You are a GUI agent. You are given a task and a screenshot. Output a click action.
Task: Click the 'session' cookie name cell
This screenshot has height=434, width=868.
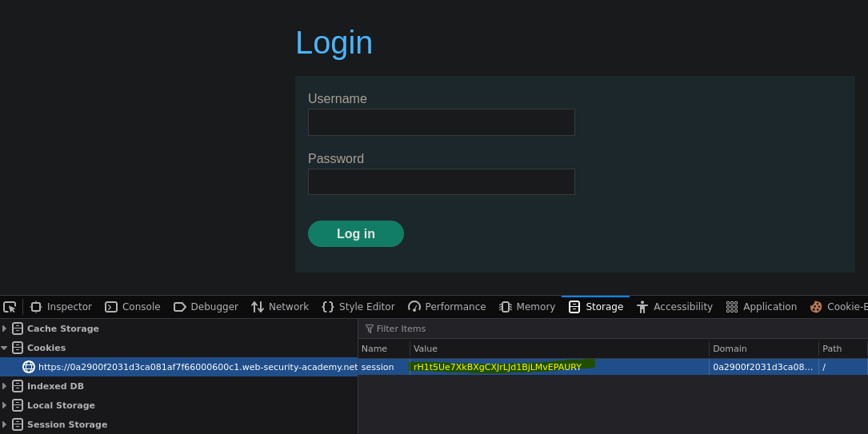pos(384,367)
